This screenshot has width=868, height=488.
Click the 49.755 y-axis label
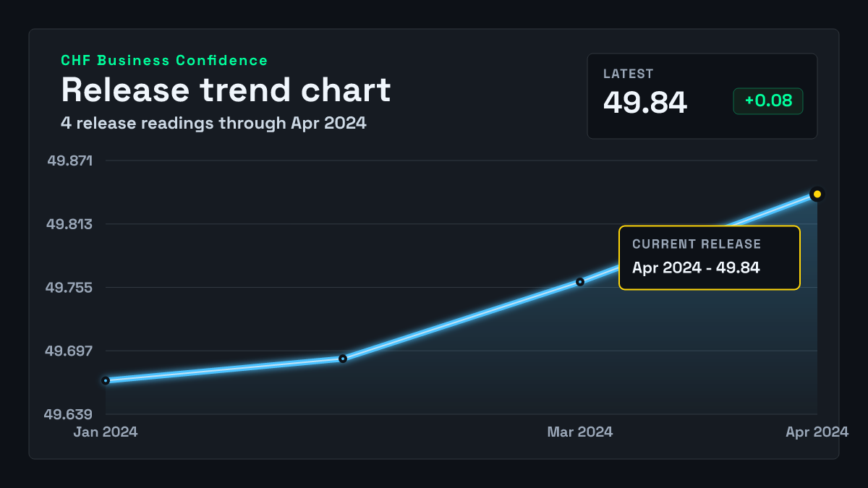[x=70, y=288]
